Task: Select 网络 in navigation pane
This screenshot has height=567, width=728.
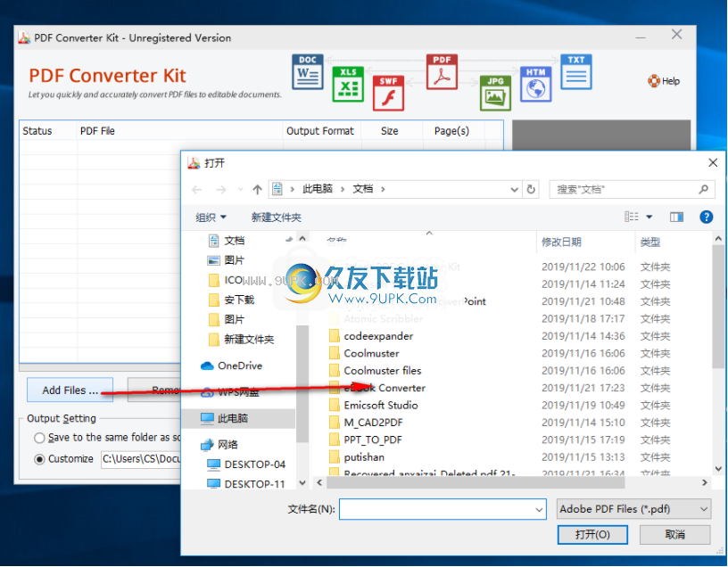Action: tap(227, 445)
